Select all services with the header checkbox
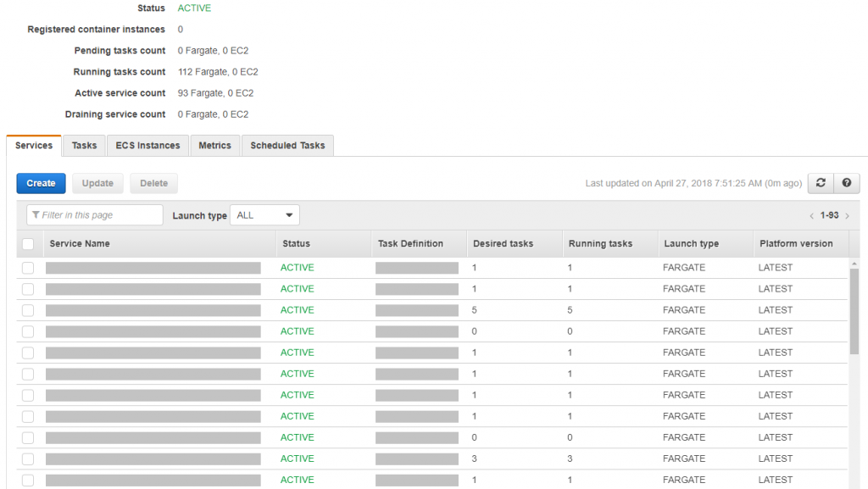Screen dimensions: 868x489 click(x=28, y=243)
